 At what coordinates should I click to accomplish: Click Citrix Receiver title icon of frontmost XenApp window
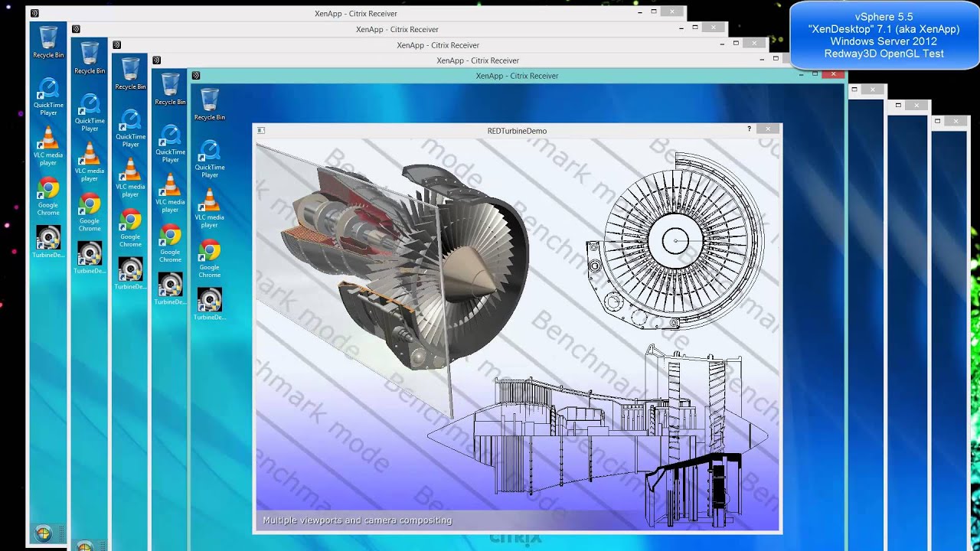(196, 75)
